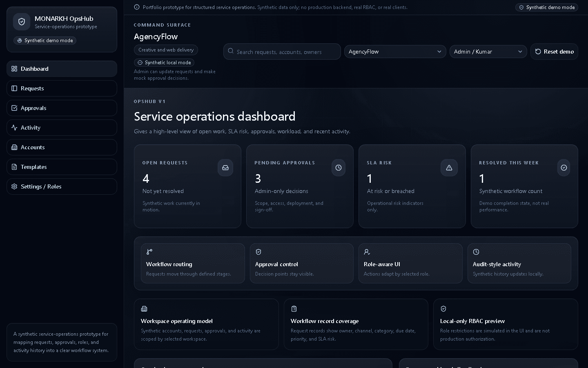Open Settings / Roles
Viewport: 588px width, 368px height.
62,186
